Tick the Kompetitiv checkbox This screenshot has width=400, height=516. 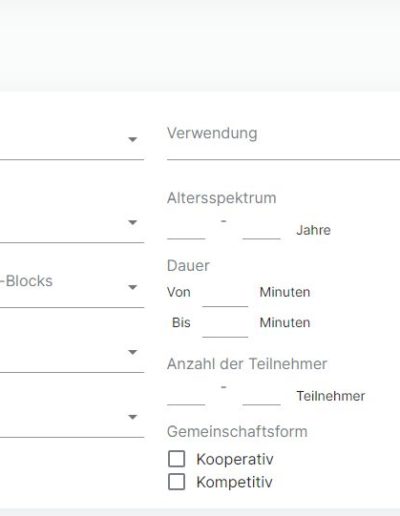pos(177,482)
